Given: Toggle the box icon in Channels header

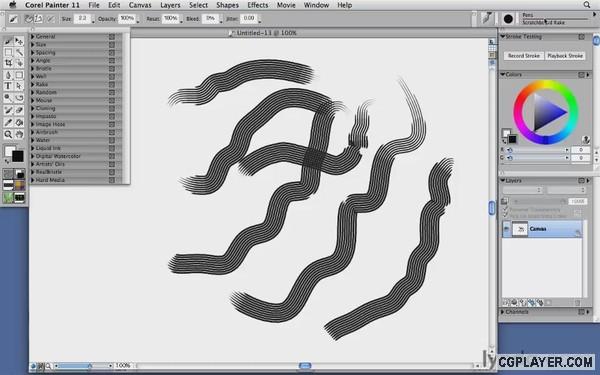Looking at the screenshot, I should [581, 312].
